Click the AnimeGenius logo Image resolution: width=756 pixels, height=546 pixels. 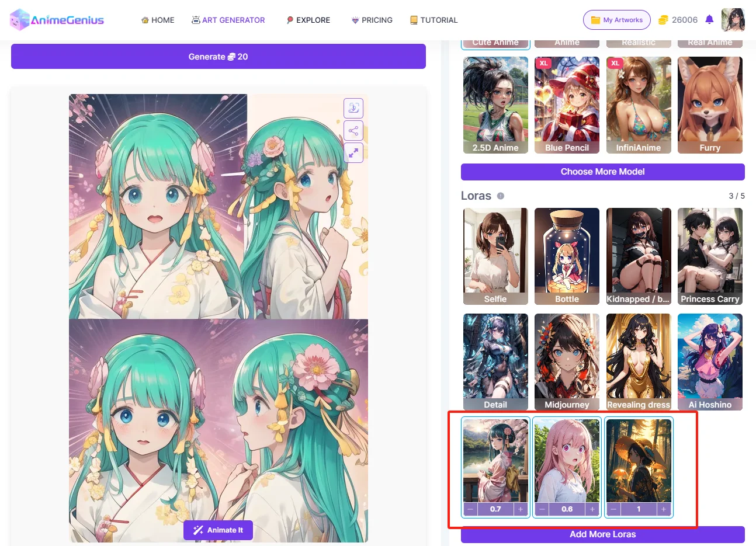pyautogui.click(x=57, y=20)
